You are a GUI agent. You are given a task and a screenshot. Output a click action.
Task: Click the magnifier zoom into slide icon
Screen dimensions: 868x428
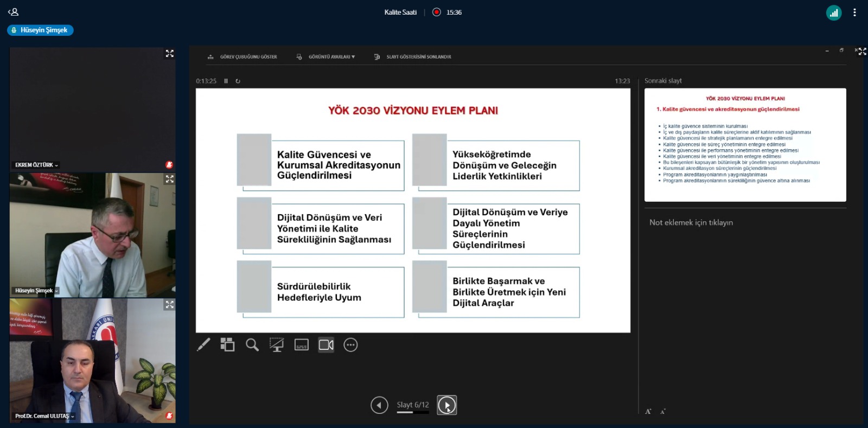click(252, 345)
